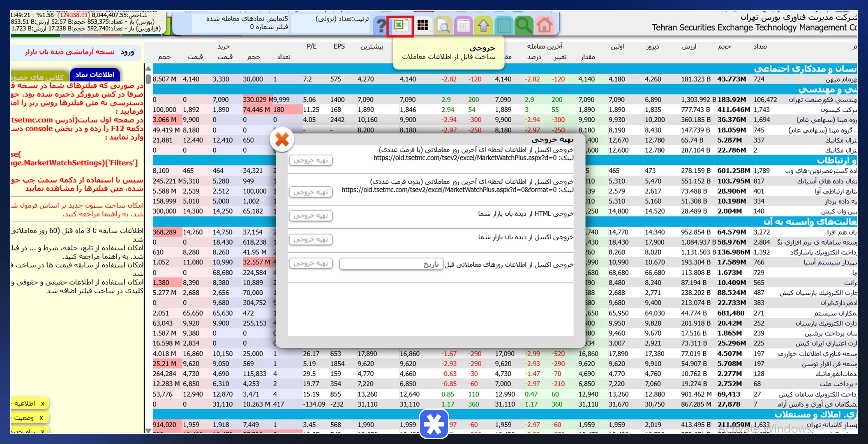868x444 pixels.
Task: Open the help question mark icon
Action: [381, 25]
